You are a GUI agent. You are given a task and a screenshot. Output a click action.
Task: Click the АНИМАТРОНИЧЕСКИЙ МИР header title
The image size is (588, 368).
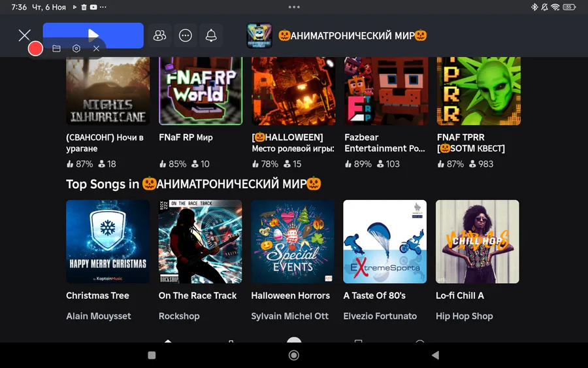[353, 36]
